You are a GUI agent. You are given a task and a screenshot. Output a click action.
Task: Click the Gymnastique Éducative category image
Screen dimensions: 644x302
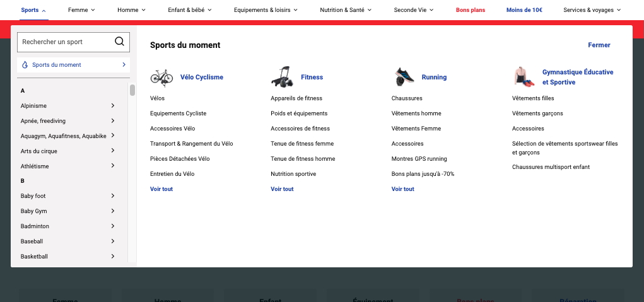click(x=524, y=77)
